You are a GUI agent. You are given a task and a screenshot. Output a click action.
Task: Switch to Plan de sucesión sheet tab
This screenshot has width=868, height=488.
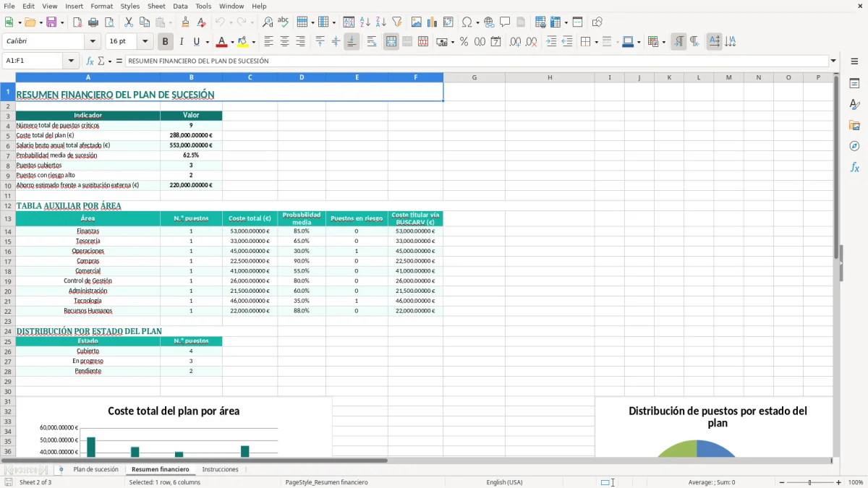tap(95, 469)
